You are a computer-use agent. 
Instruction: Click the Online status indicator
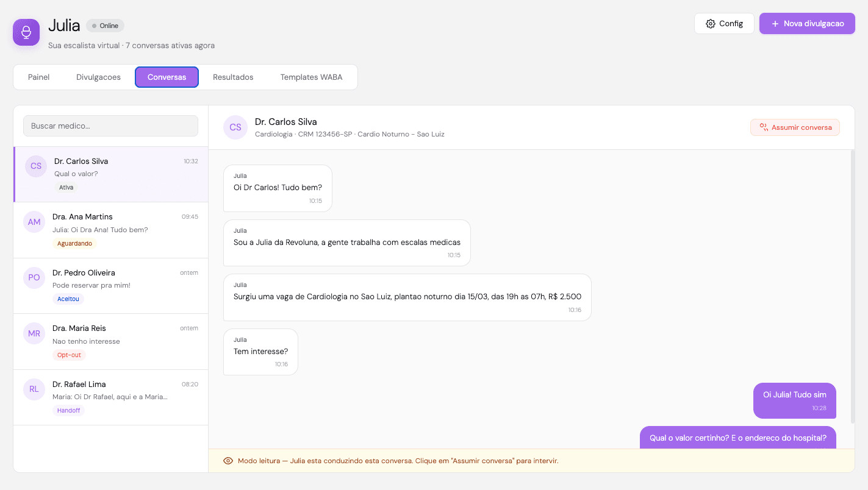coord(105,26)
